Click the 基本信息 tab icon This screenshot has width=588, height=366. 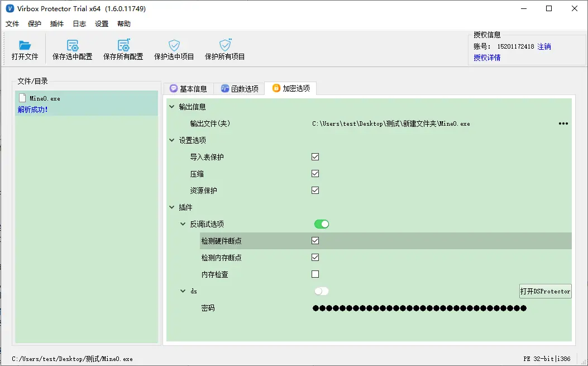pyautogui.click(x=173, y=88)
